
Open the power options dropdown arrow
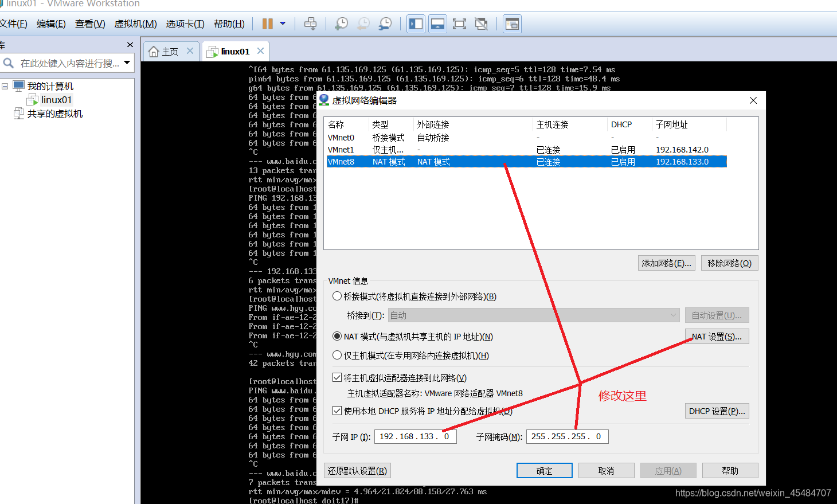pyautogui.click(x=283, y=24)
